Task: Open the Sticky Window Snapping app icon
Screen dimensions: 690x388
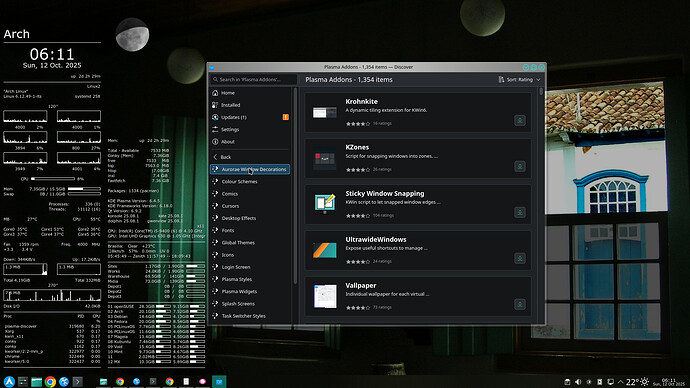Action: pos(325,203)
